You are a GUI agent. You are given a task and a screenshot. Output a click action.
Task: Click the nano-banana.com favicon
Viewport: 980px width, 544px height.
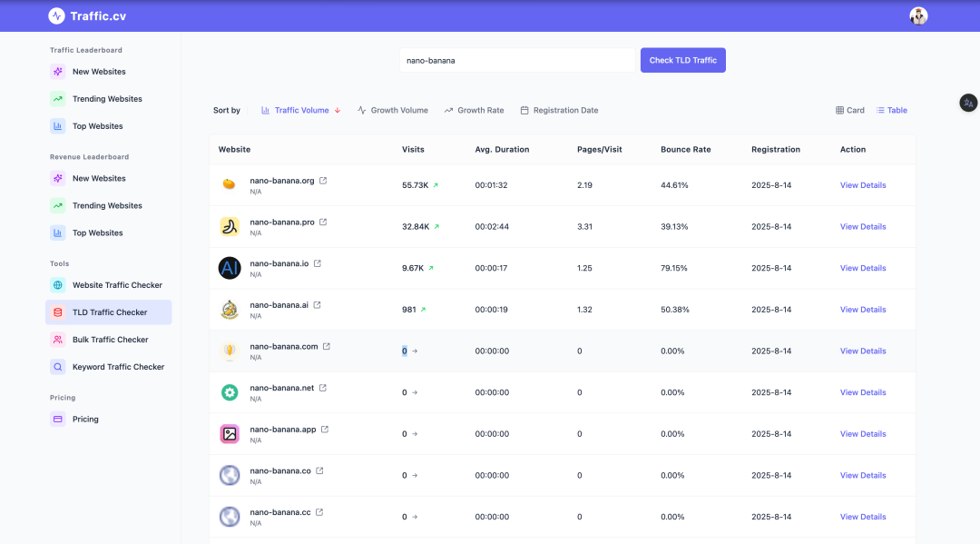coord(230,351)
